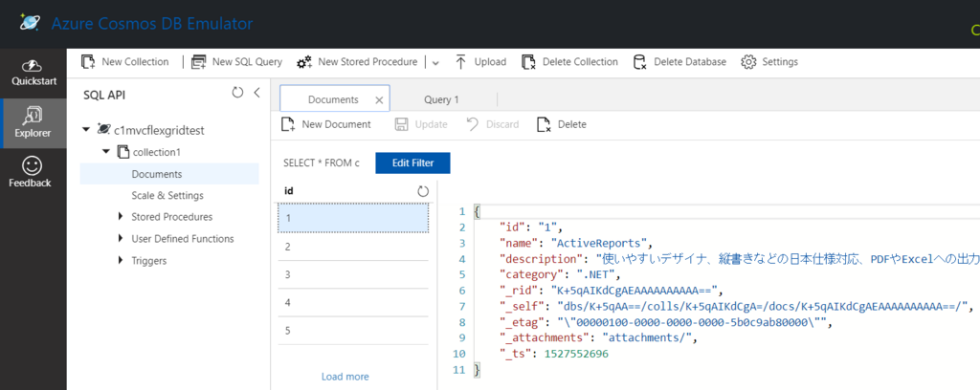Open the Quickstart sidebar section
The height and width of the screenshot is (390, 980).
[x=32, y=74]
